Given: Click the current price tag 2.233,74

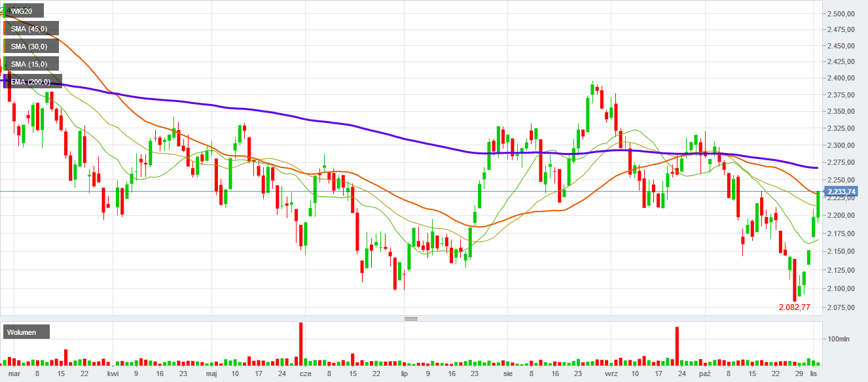Looking at the screenshot, I should tap(841, 192).
